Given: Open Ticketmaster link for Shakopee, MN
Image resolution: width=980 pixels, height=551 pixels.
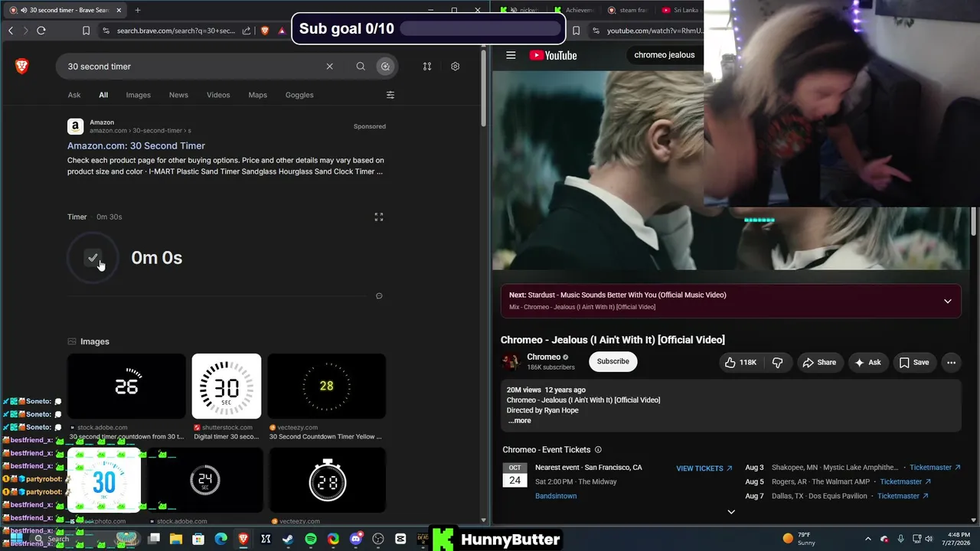Looking at the screenshot, I should pyautogui.click(x=935, y=468).
